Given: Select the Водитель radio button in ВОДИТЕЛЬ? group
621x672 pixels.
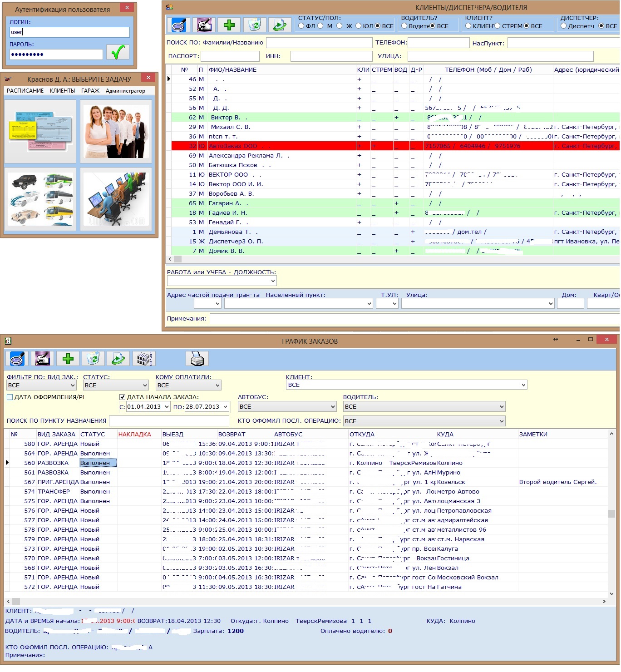Looking at the screenshot, I should pos(404,26).
